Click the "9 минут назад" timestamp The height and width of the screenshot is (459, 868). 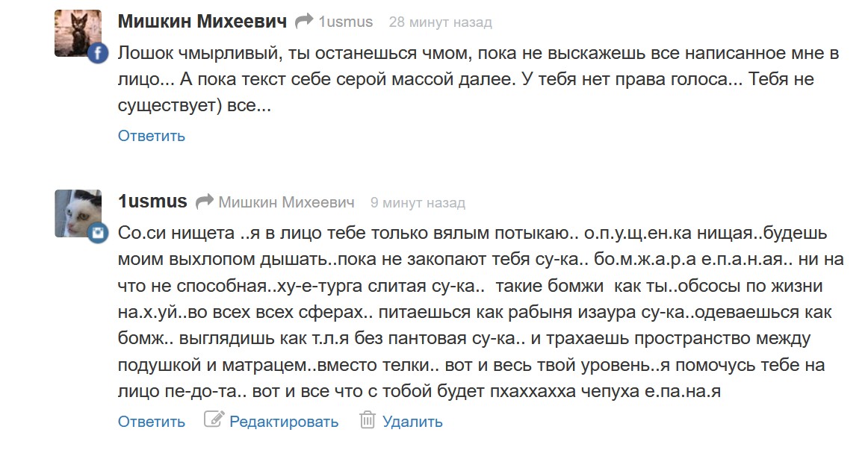click(x=418, y=203)
